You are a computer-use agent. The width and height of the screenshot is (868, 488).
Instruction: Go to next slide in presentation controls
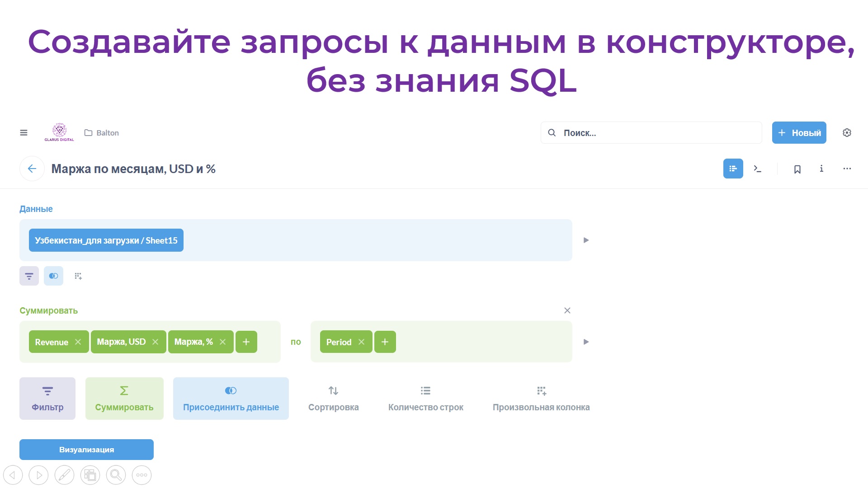point(38,475)
